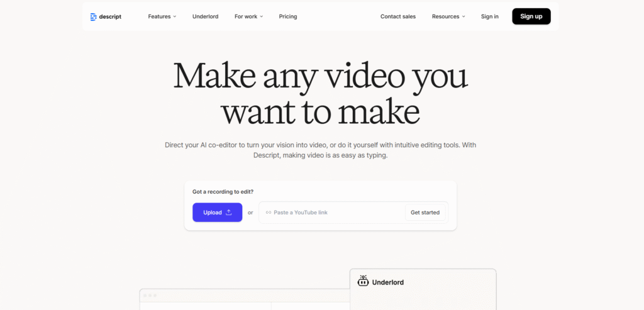Click the blue Upload button
644x310 pixels.
coord(217,213)
